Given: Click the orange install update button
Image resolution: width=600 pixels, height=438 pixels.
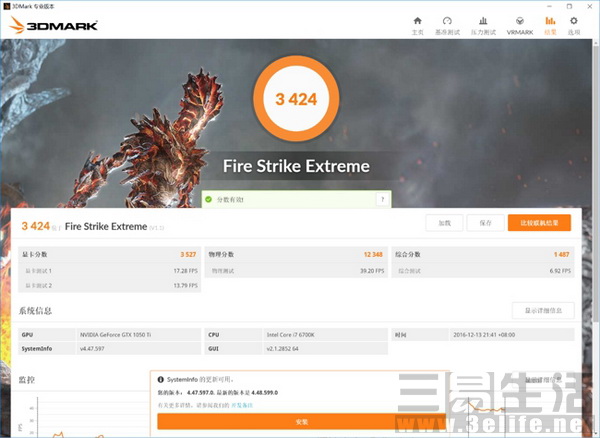Looking at the screenshot, I should click(302, 422).
